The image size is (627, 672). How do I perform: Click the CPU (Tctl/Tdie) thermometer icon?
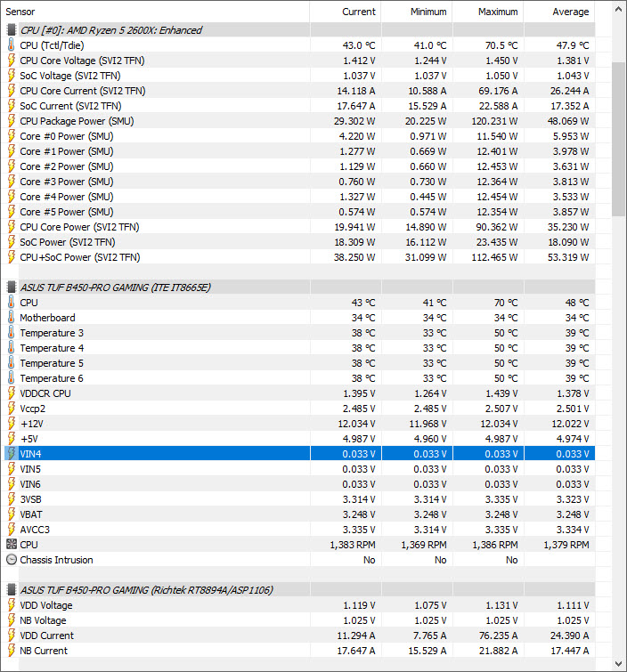coord(12,45)
